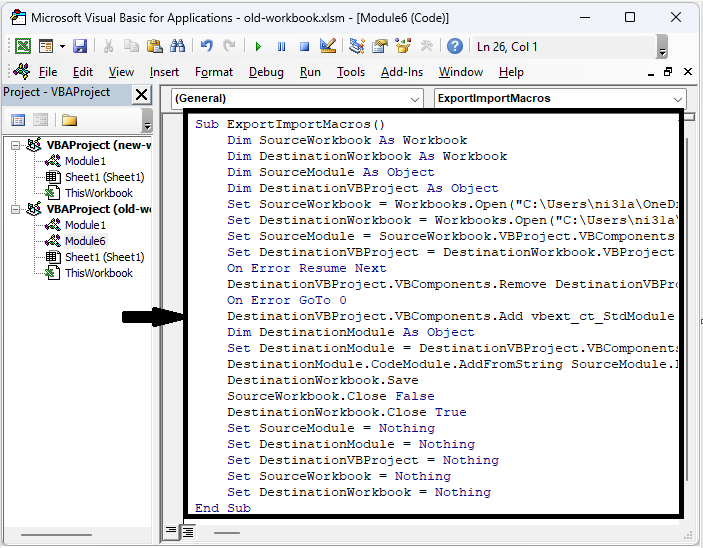Screen dimensions: 703x548
Task: Toggle Design Mode icon
Action: [328, 46]
